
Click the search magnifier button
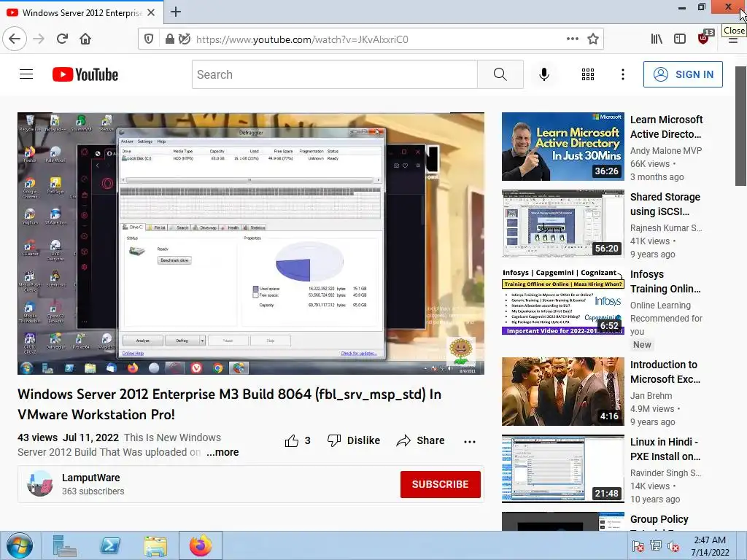pyautogui.click(x=500, y=74)
